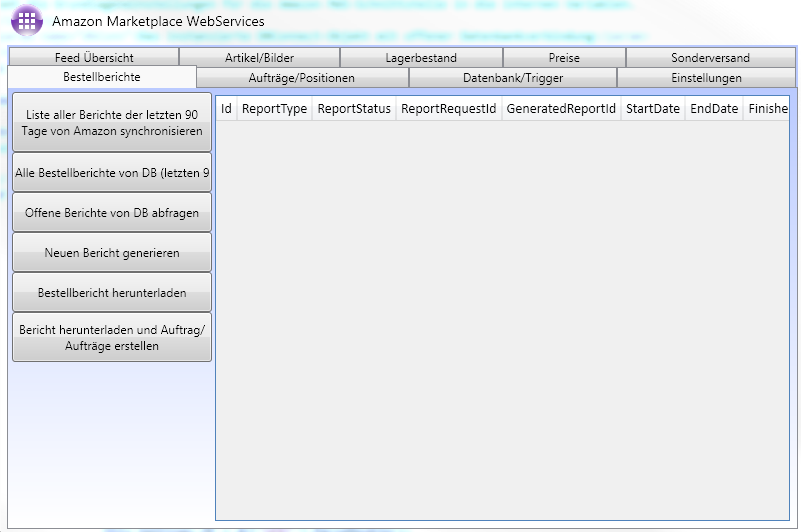Sort by the ReportType column header
This screenshot has height=532, width=801.
[274, 109]
